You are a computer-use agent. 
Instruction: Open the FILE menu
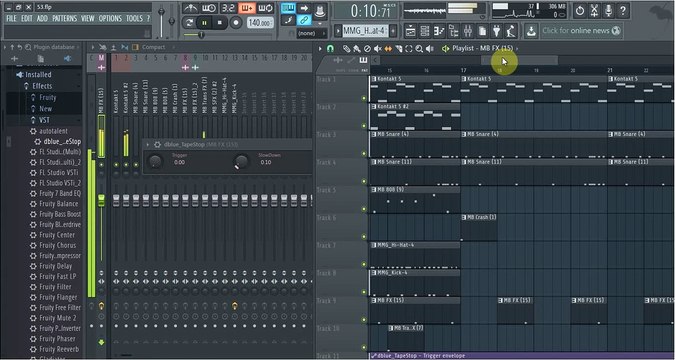(x=11, y=19)
